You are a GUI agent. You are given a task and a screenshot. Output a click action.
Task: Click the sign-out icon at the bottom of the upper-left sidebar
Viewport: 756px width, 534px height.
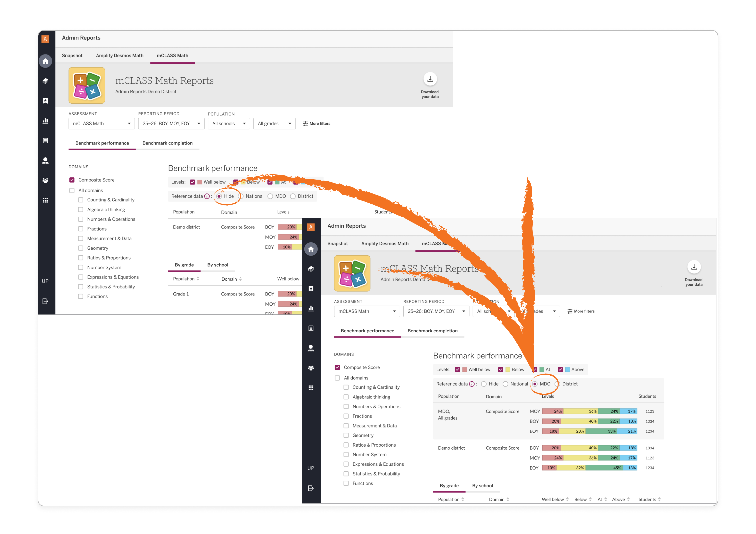click(x=45, y=301)
